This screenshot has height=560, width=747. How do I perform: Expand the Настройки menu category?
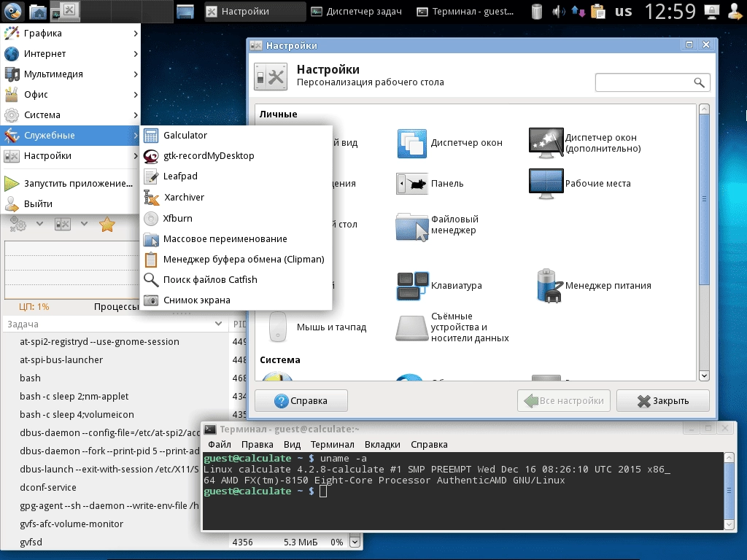pyautogui.click(x=71, y=156)
